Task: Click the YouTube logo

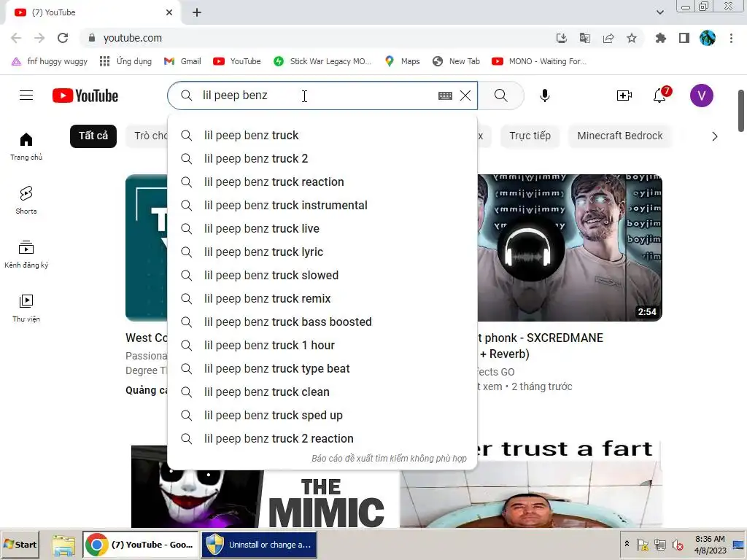Action: click(x=85, y=96)
